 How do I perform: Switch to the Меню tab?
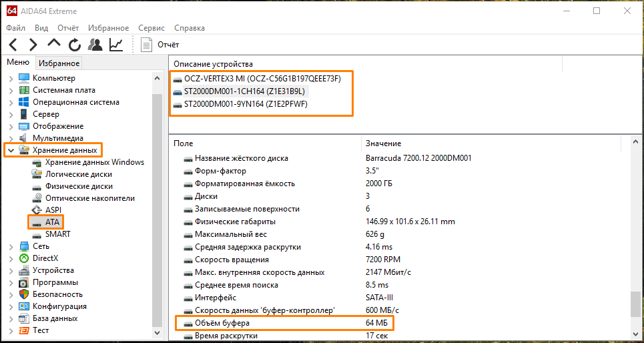18,62
